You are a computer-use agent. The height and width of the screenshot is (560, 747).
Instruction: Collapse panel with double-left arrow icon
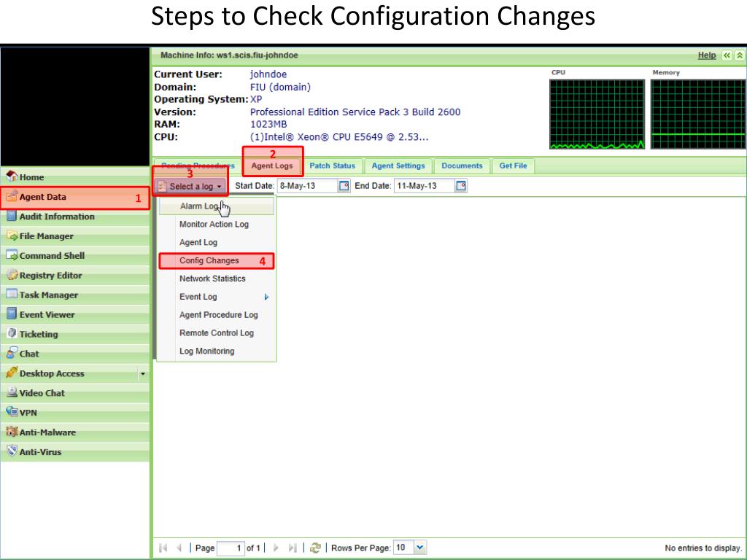(727, 55)
